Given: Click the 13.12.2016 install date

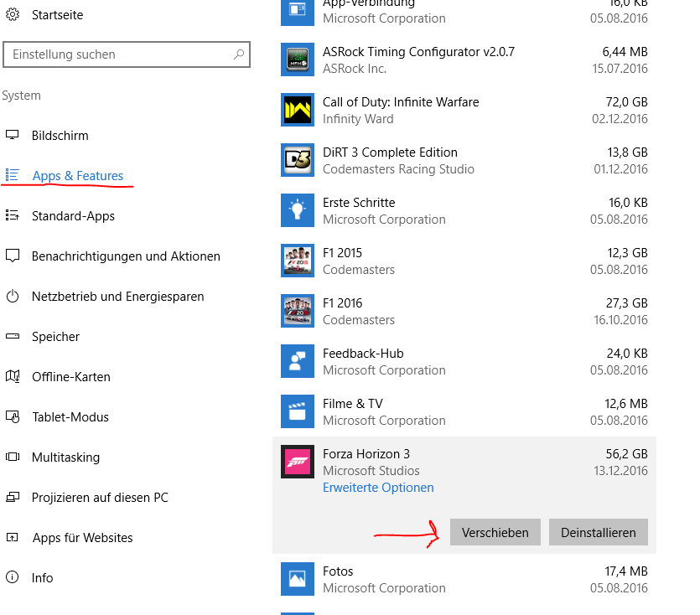Looking at the screenshot, I should tap(620, 471).
